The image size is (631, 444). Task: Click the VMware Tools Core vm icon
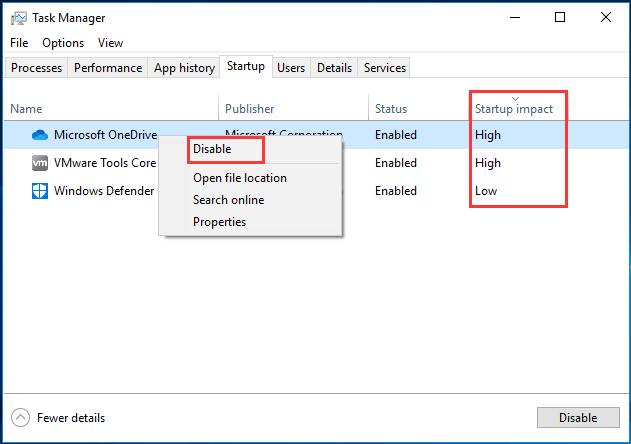tap(40, 163)
